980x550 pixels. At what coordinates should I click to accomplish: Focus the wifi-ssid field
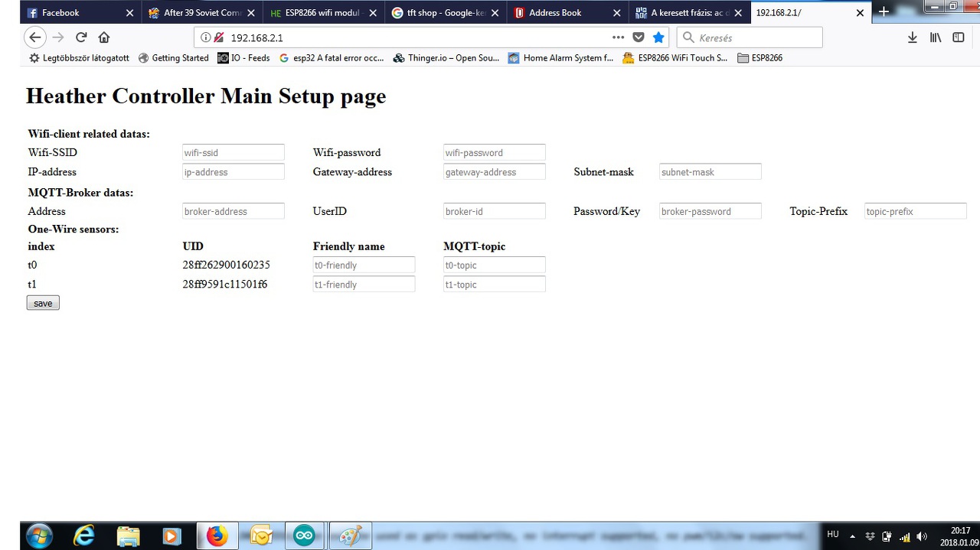pos(234,153)
